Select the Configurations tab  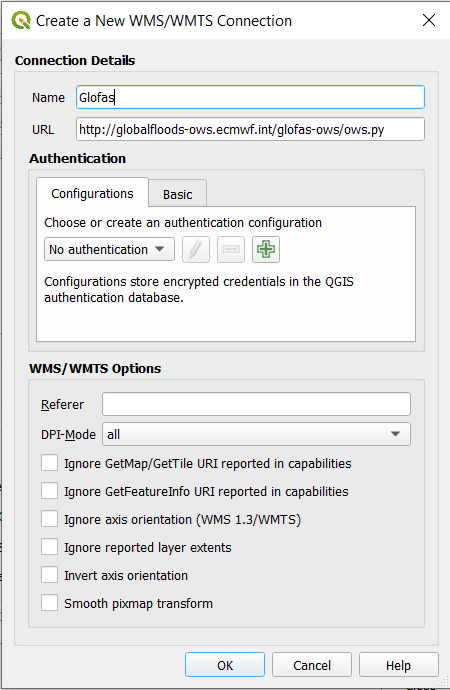pyautogui.click(x=92, y=193)
